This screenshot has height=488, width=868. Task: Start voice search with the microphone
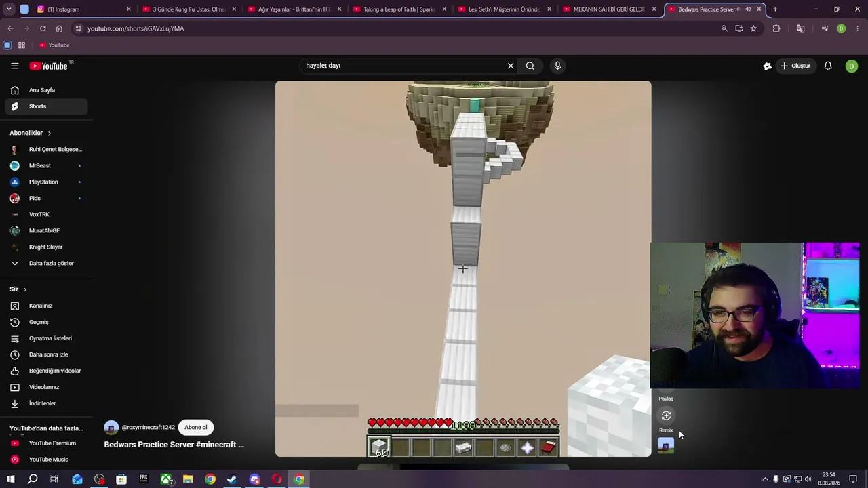click(x=557, y=66)
